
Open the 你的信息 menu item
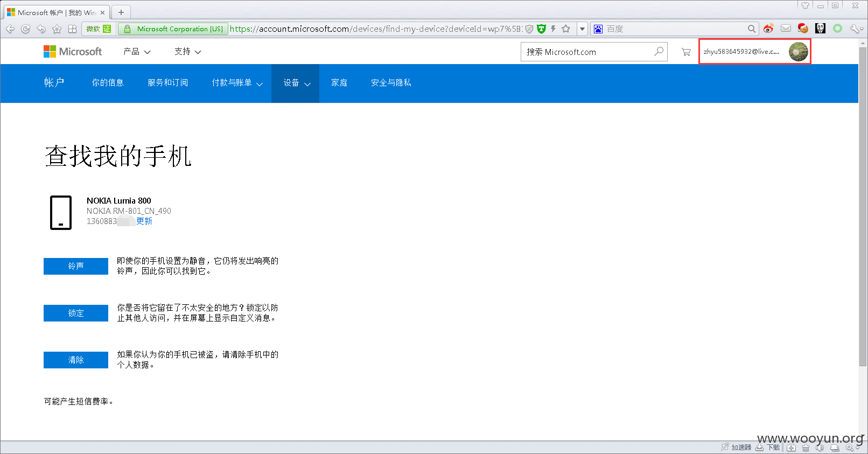pyautogui.click(x=108, y=83)
